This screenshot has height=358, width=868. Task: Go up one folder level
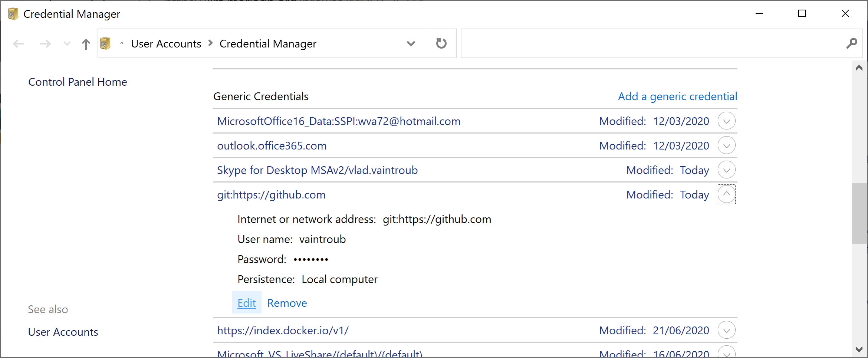coord(86,44)
